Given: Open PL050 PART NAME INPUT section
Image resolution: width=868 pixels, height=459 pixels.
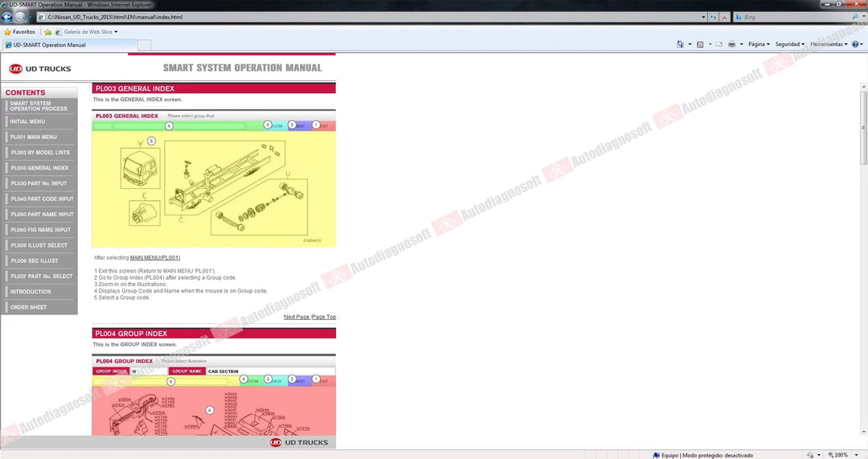Looking at the screenshot, I should tap(39, 215).
